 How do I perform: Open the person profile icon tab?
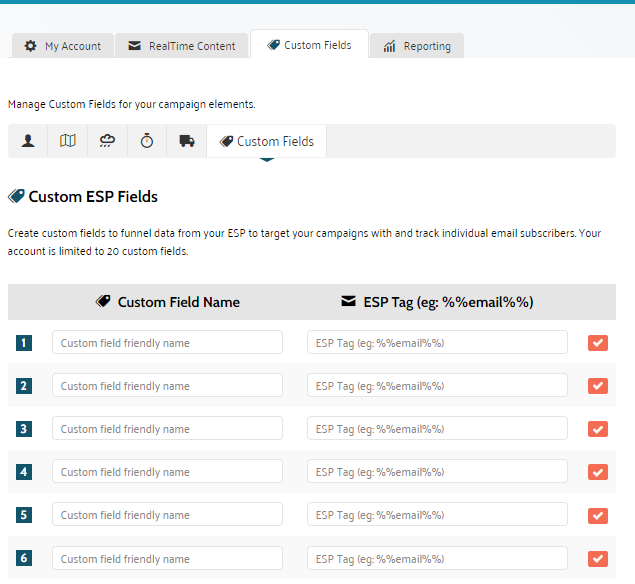click(x=28, y=141)
